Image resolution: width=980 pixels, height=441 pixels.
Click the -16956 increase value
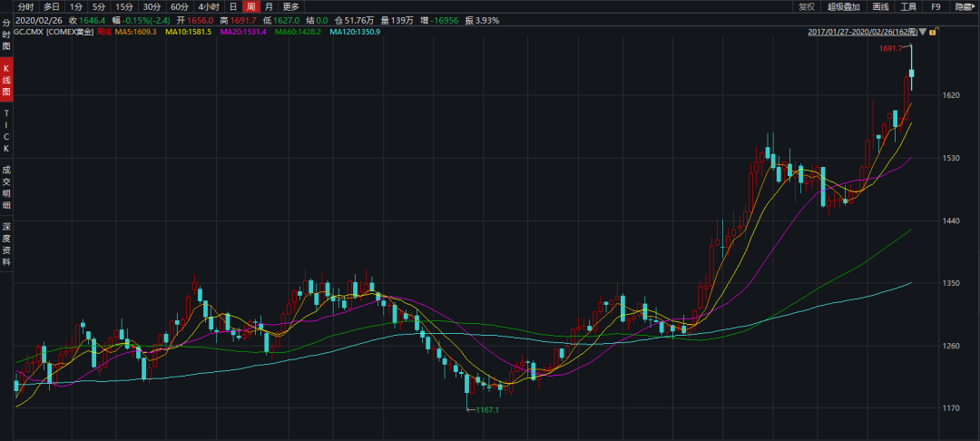445,20
